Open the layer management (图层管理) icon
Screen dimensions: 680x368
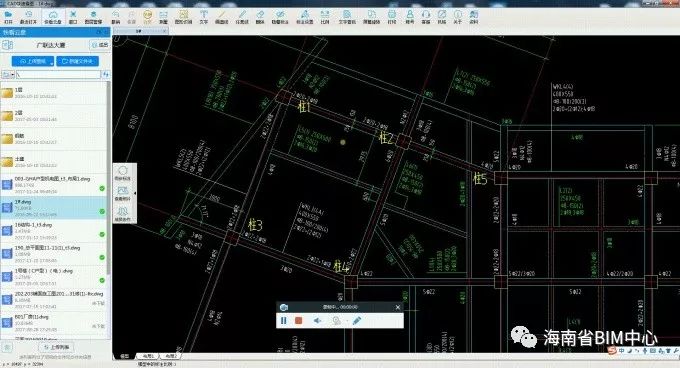[x=93, y=17]
